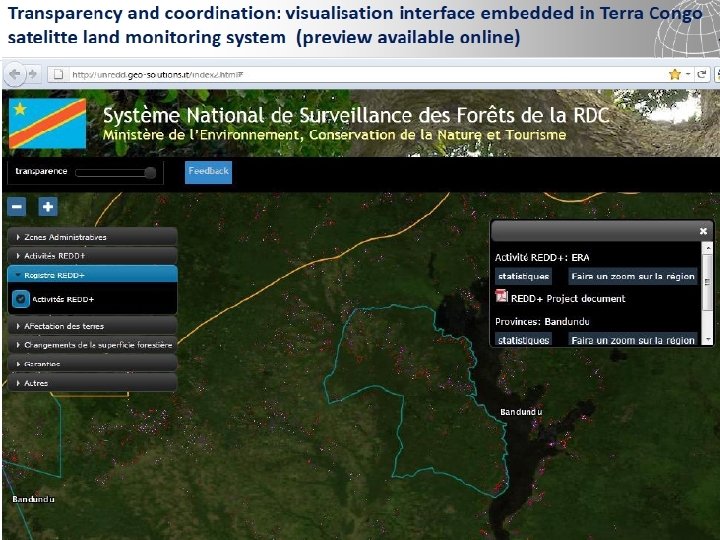720x540 pixels.
Task: Click the blue Feedback button
Action: pyautogui.click(x=208, y=172)
